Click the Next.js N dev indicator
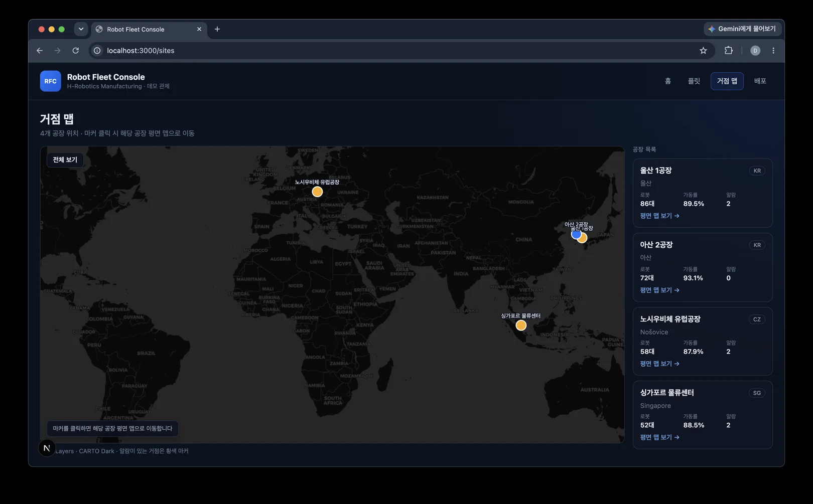The height and width of the screenshot is (504, 813). coord(47,448)
